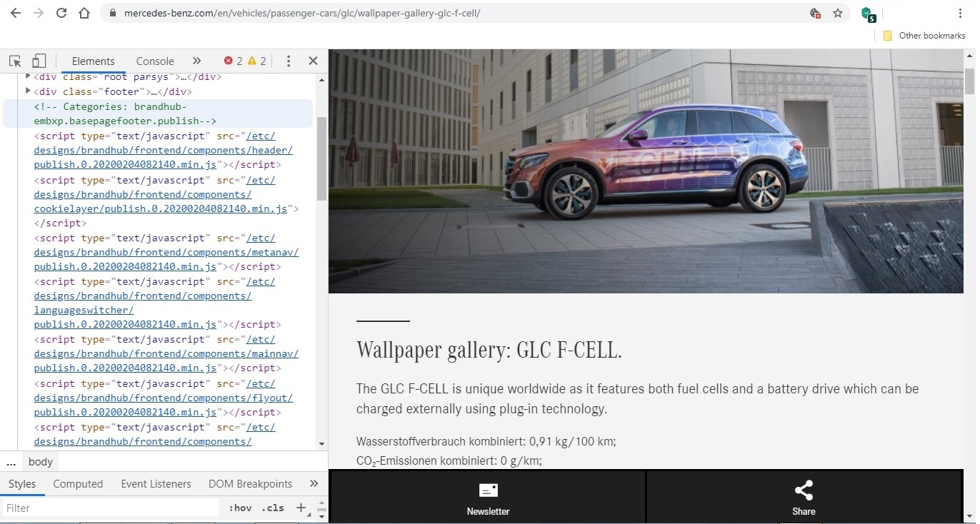
Task: Show more DevTools panel tabs
Action: [197, 61]
